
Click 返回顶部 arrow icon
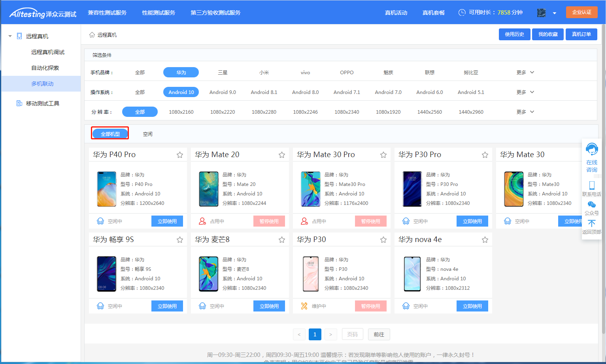coord(592,223)
